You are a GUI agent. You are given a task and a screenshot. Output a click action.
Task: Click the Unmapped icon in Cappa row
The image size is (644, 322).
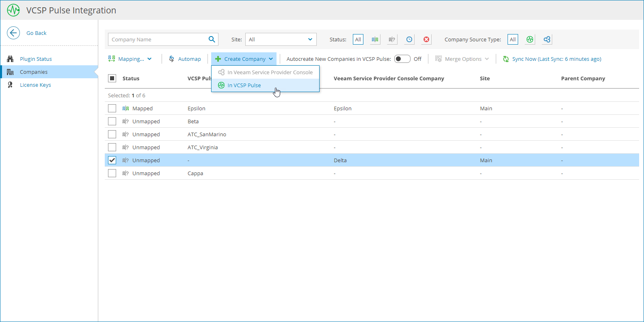tap(125, 173)
